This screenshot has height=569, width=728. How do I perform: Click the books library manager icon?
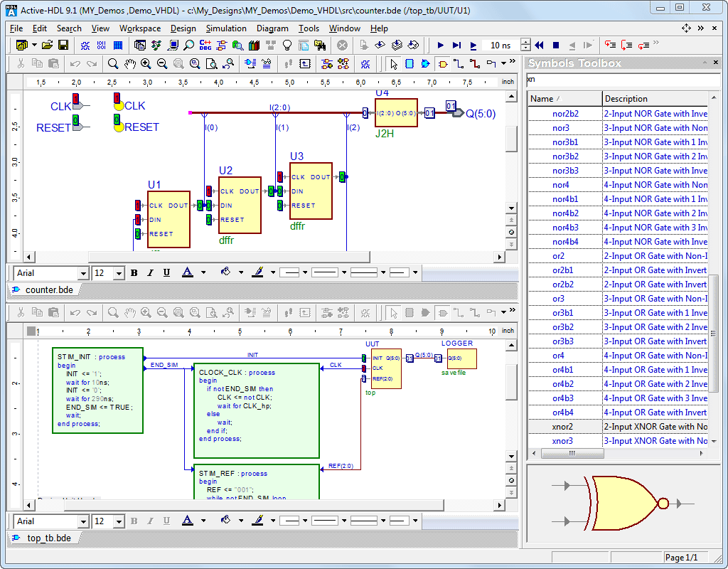(254, 45)
